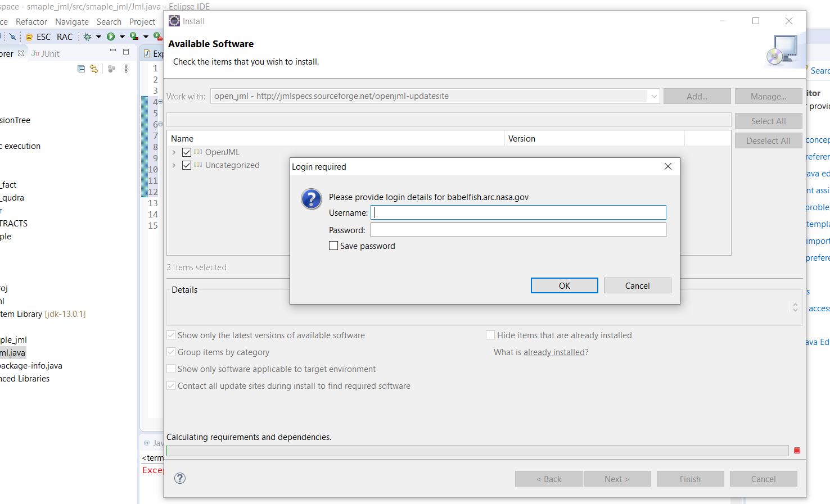Open the Navigate menu
Image resolution: width=830 pixels, height=504 pixels.
tap(72, 21)
